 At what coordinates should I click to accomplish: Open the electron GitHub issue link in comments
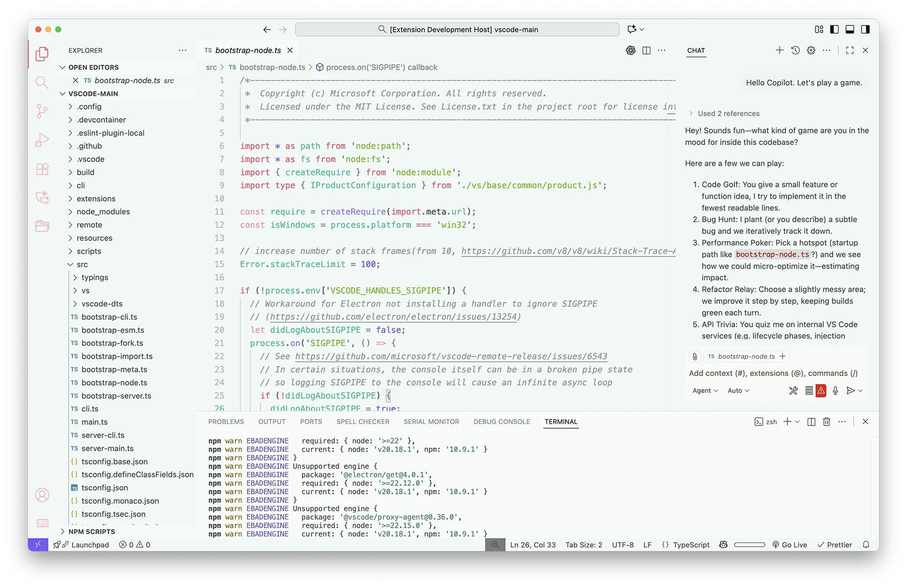pyautogui.click(x=392, y=317)
